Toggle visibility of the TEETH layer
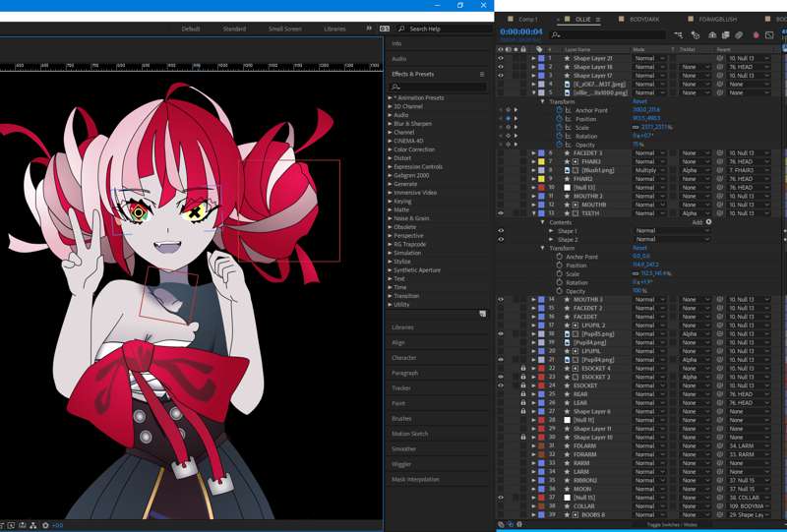The height and width of the screenshot is (532, 787). click(501, 213)
